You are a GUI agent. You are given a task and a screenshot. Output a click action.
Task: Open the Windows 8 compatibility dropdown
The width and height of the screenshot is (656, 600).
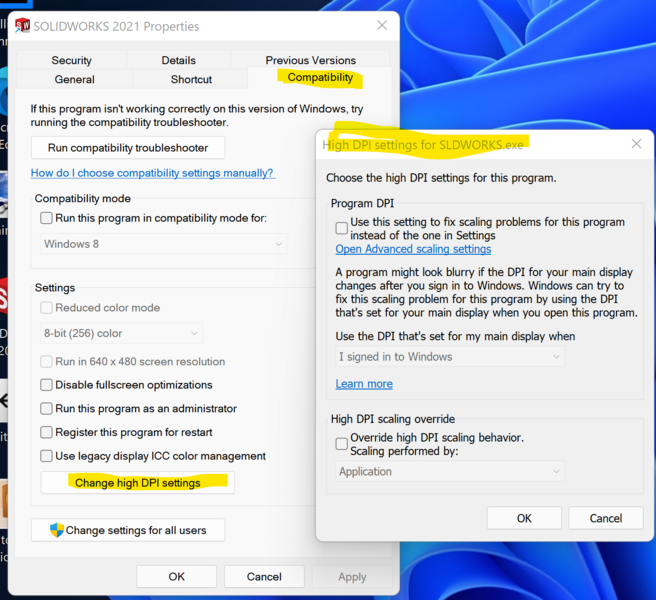[164, 244]
